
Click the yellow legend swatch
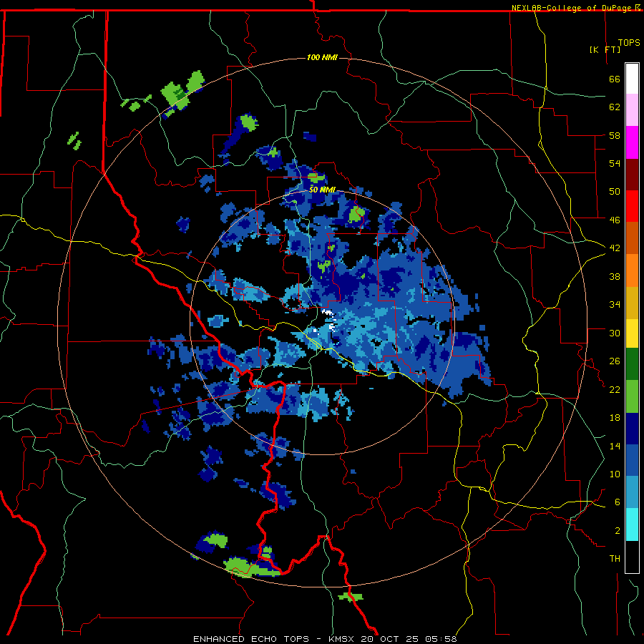632,333
